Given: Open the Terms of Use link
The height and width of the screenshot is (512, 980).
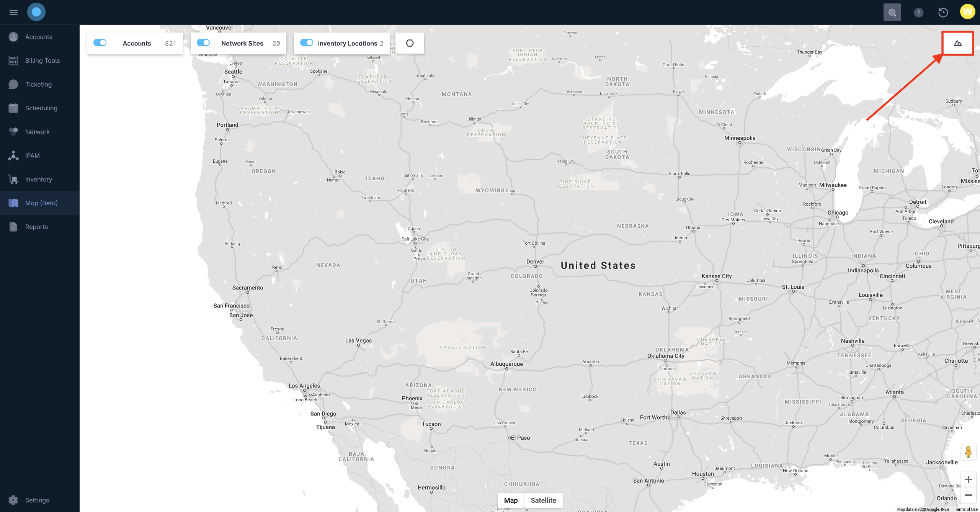Looking at the screenshot, I should point(966,509).
